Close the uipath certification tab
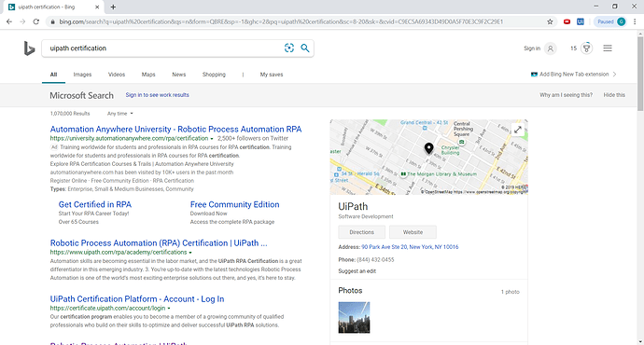644x345 pixels. tap(97, 7)
